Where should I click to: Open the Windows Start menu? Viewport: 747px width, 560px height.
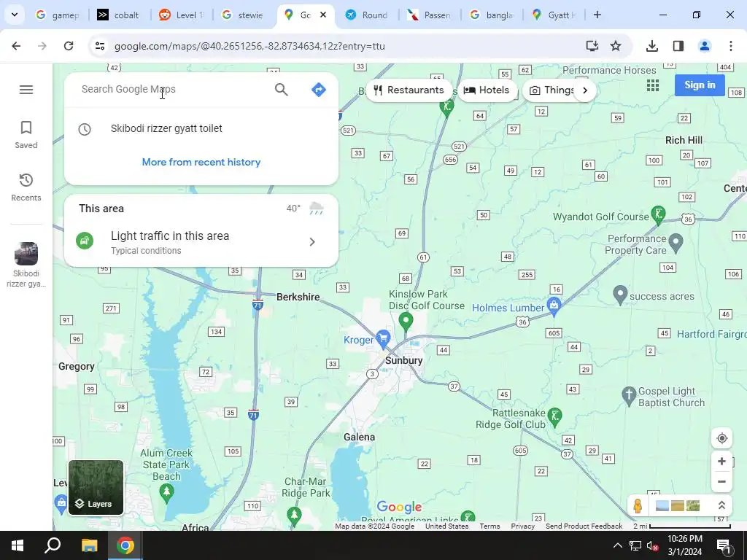point(18,545)
